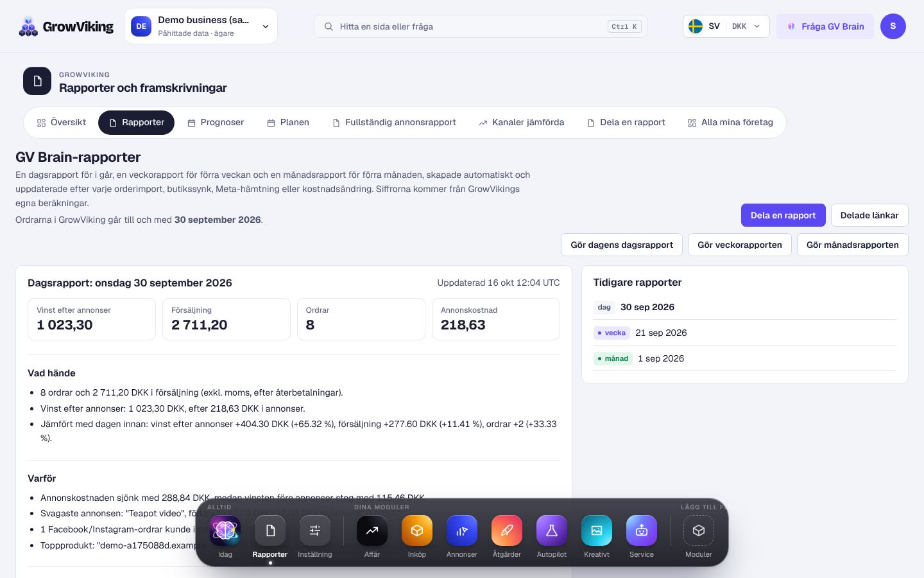
Task: Generate report with Gör dagens dagsrapport
Action: click(622, 245)
